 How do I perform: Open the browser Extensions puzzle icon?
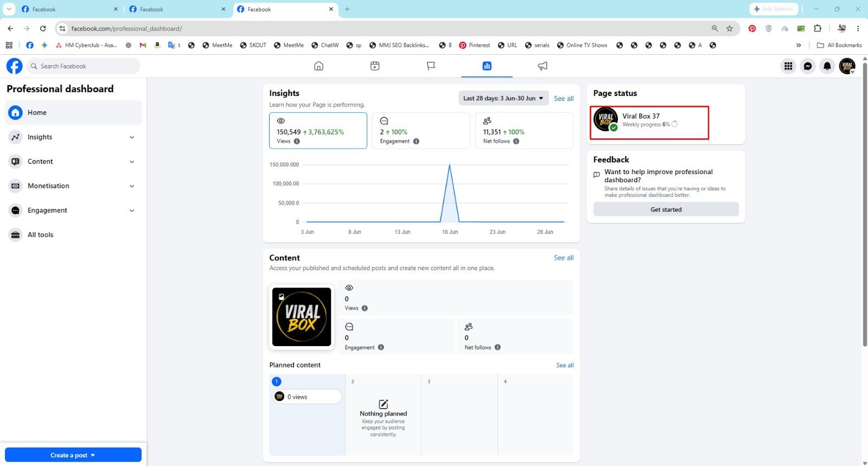tap(818, 28)
